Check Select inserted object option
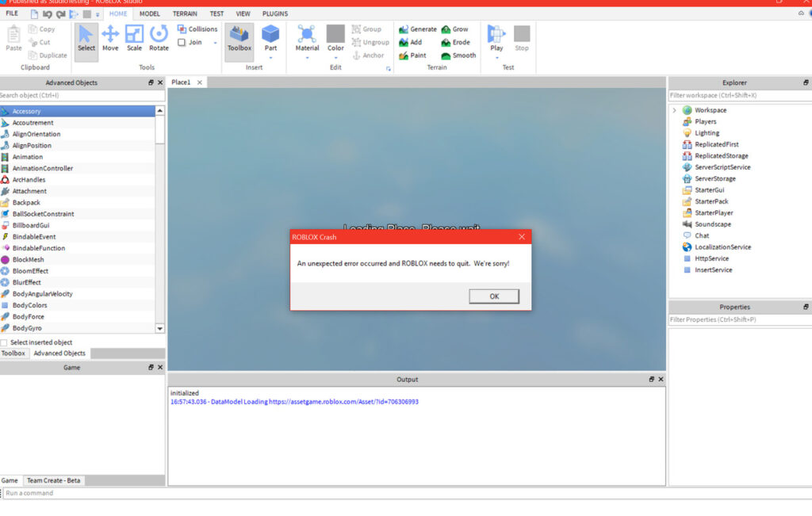 tap(6, 342)
